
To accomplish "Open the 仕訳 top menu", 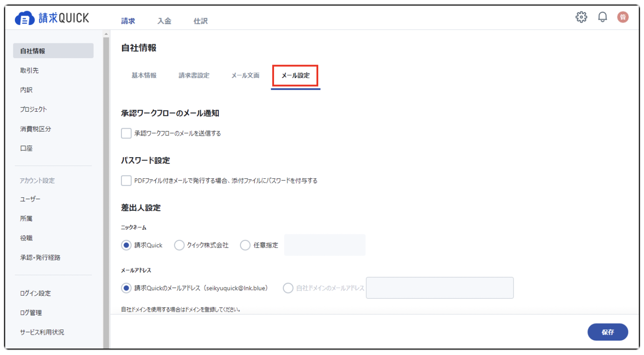I will [201, 21].
